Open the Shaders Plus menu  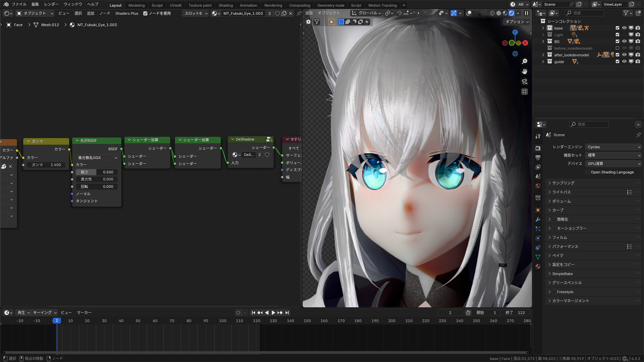127,13
